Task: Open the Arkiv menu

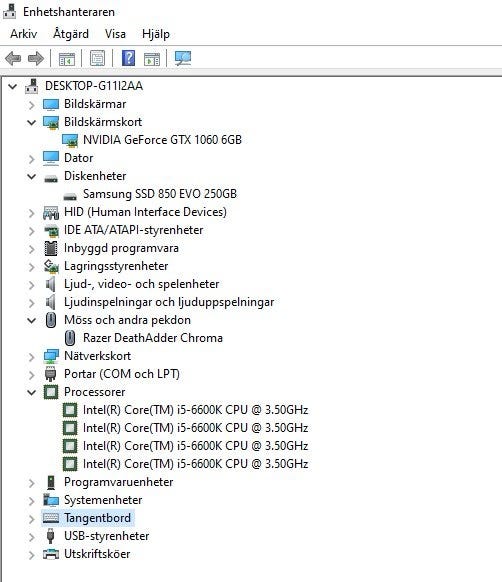Action: coord(23,34)
